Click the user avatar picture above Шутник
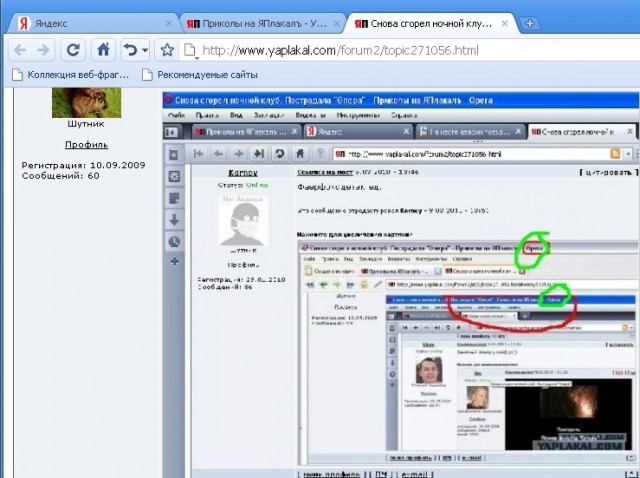The width and height of the screenshot is (640, 478). point(87,102)
